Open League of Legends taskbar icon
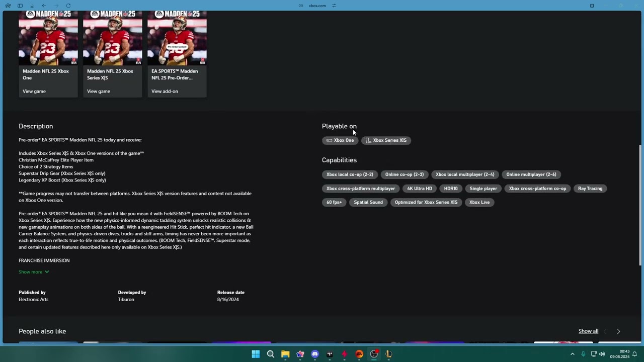644x362 pixels. click(388, 354)
